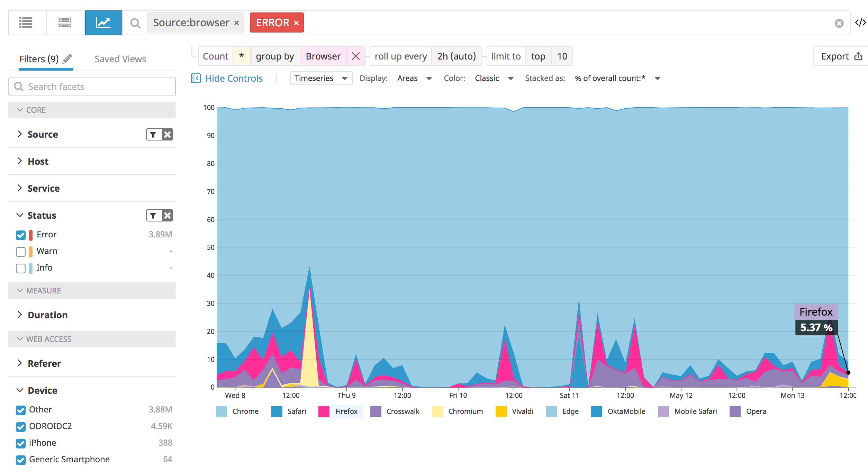Image resolution: width=868 pixels, height=472 pixels.
Task: Click the </> embed code icon
Action: coord(861,22)
